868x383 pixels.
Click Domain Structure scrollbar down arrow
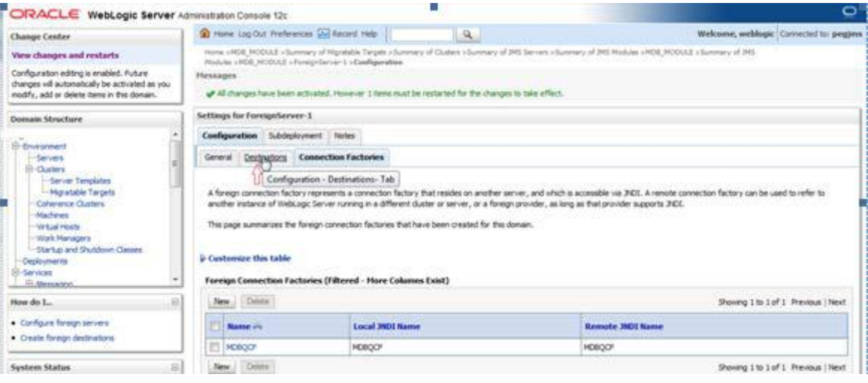(175, 280)
